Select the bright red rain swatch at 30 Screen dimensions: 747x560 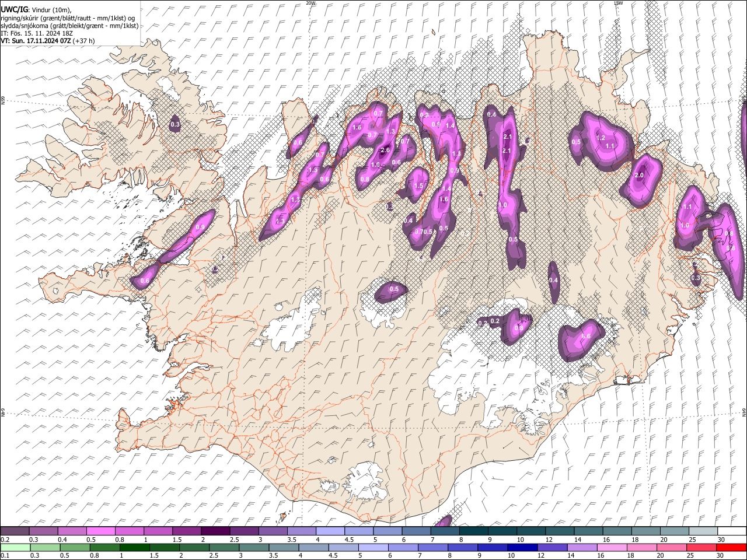(x=731, y=547)
